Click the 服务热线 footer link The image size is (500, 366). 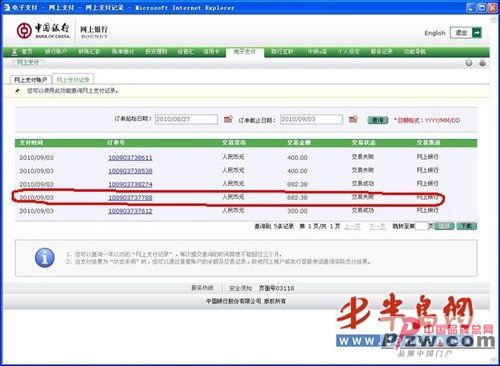(202, 288)
